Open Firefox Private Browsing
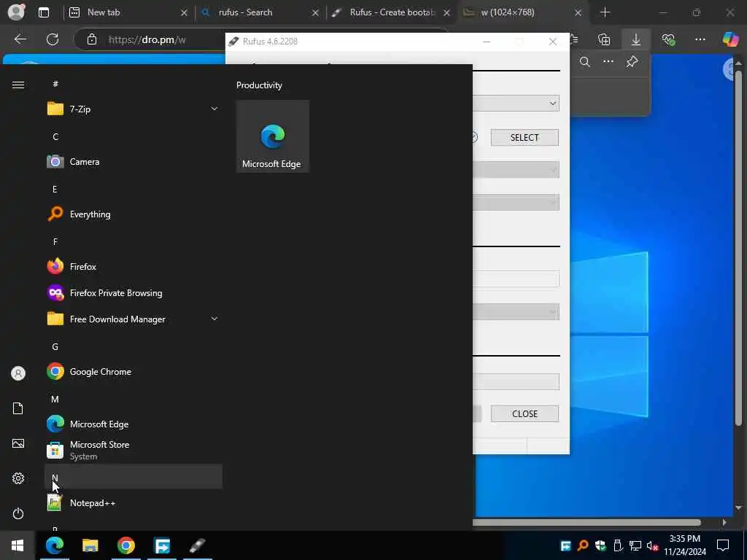Screen dimensions: 747x560 (133, 293)
